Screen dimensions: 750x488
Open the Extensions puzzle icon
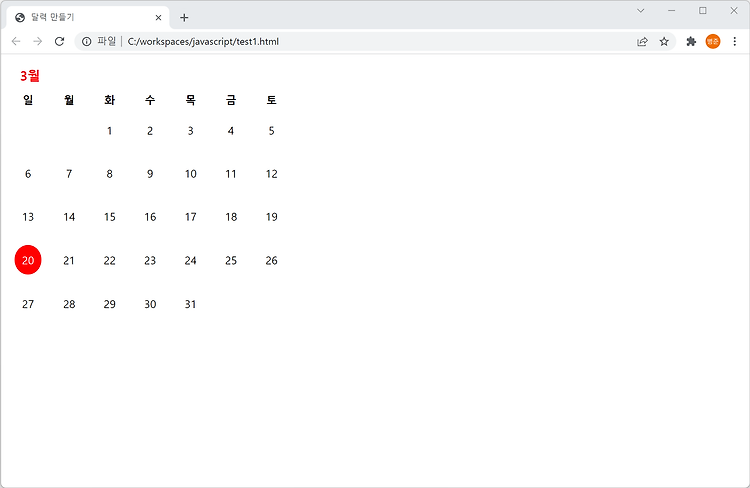click(691, 42)
